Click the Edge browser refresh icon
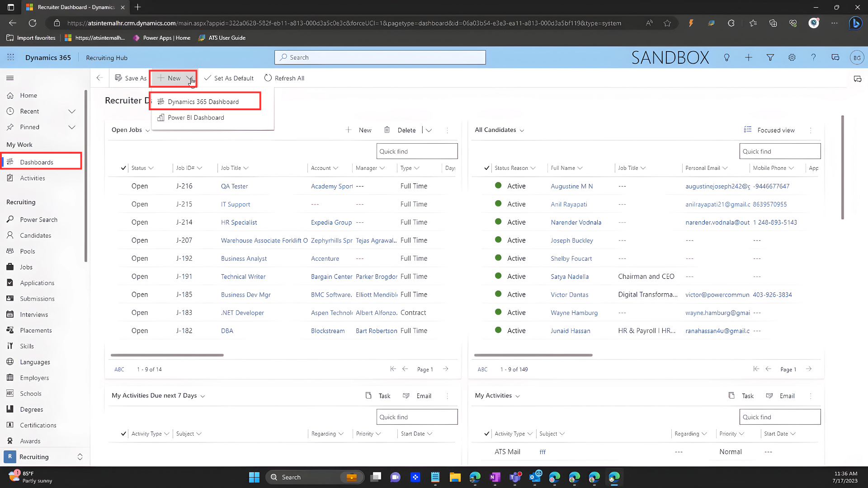The width and height of the screenshot is (868, 488). click(x=33, y=23)
